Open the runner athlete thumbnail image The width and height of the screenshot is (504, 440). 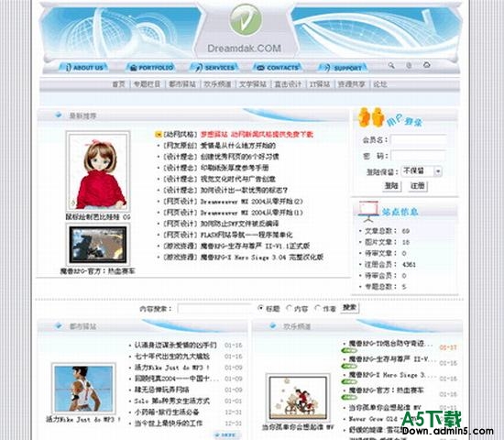point(83,389)
